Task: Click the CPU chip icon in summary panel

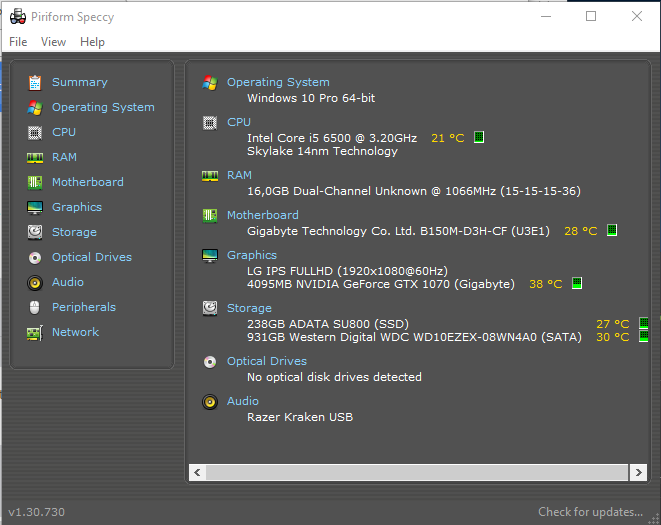Action: (210, 123)
